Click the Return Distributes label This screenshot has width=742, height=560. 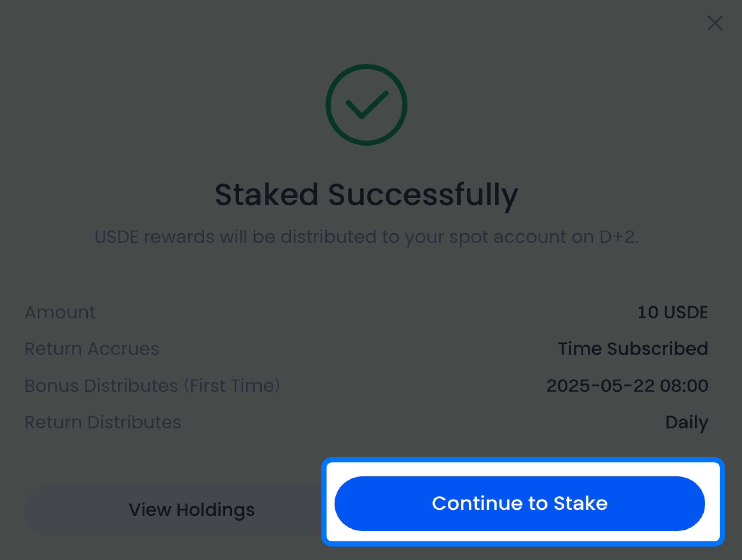103,422
